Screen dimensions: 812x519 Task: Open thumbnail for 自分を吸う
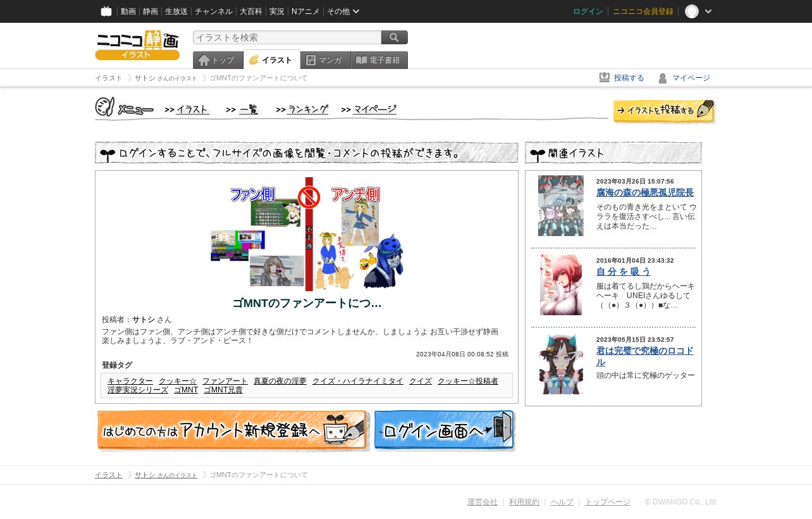(x=561, y=285)
